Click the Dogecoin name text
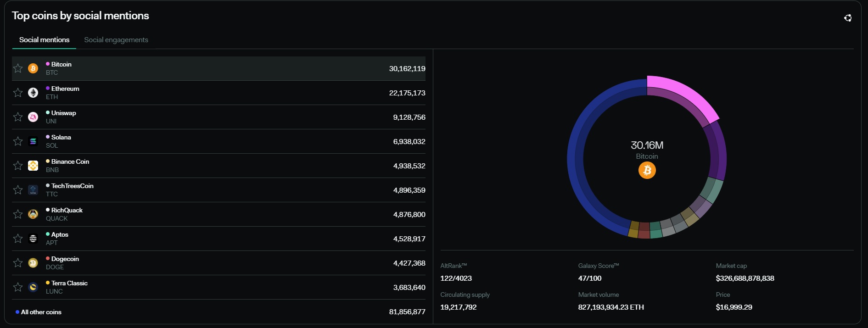This screenshot has height=328, width=868. 65,259
